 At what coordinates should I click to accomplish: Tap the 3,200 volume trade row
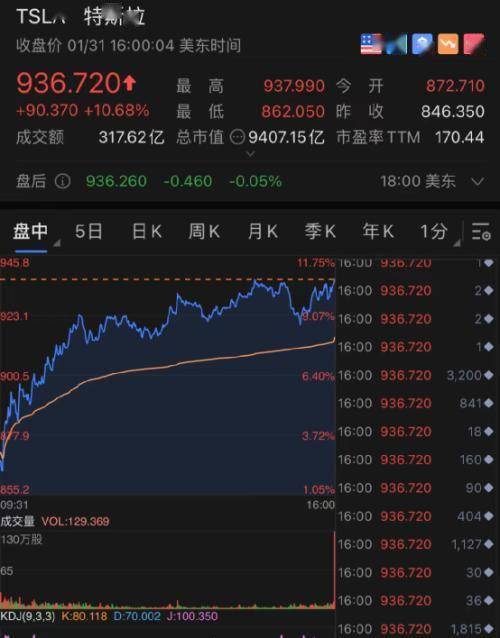click(416, 375)
